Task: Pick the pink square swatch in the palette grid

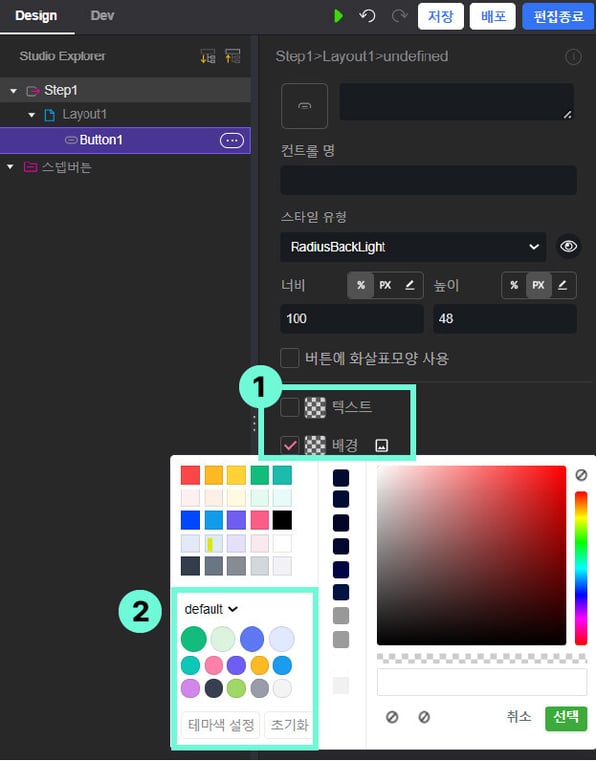Action: click(260, 520)
